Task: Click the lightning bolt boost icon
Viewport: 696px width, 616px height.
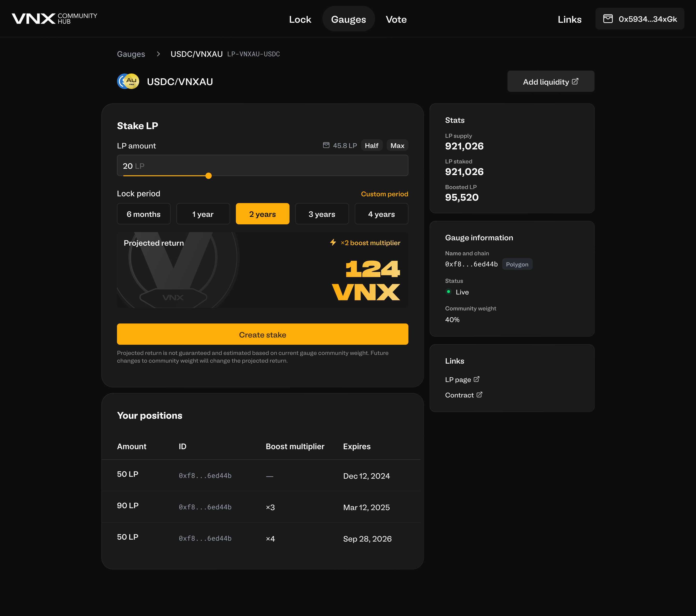Action: click(333, 242)
